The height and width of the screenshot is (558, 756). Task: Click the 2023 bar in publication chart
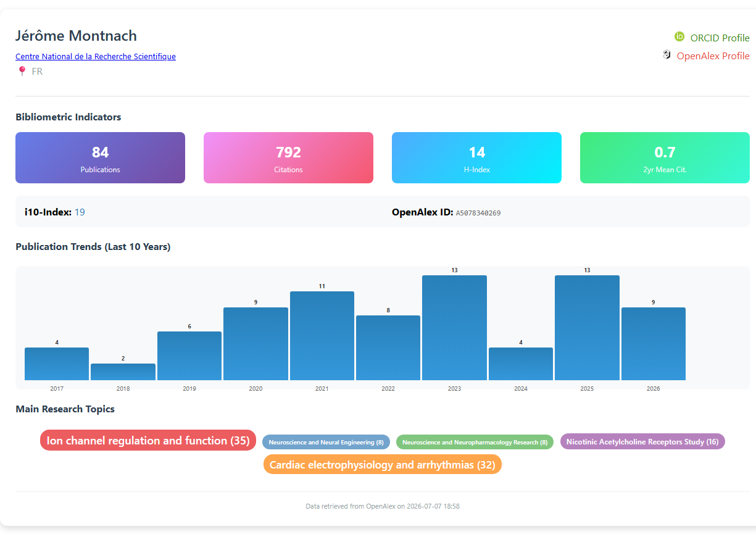click(454, 328)
